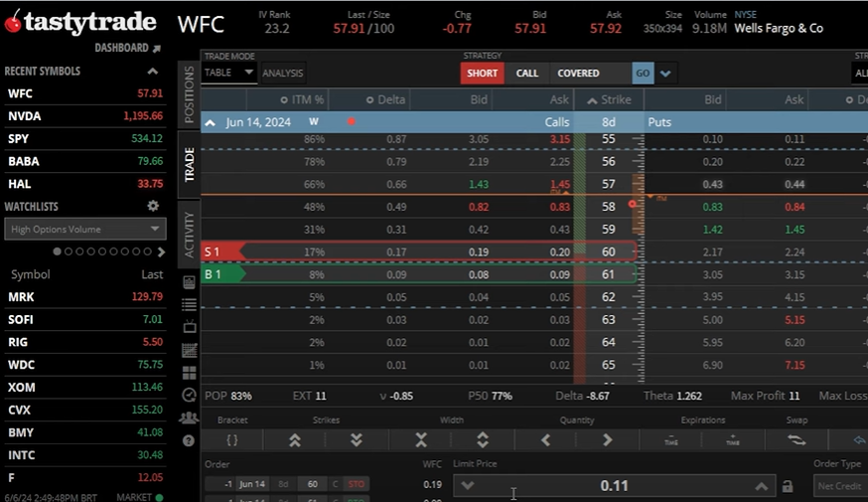Increase quantity with right arrow icon

coord(607,439)
